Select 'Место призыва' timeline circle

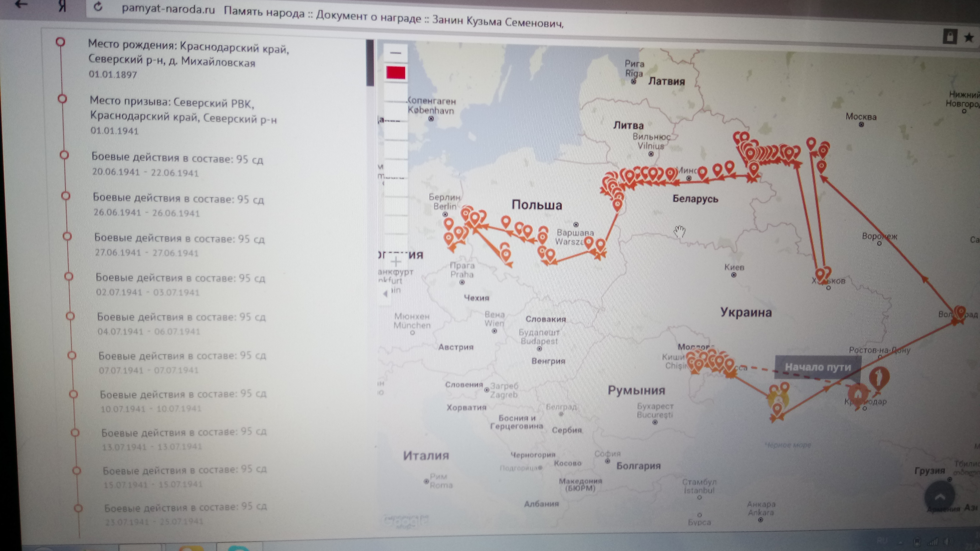(x=62, y=99)
